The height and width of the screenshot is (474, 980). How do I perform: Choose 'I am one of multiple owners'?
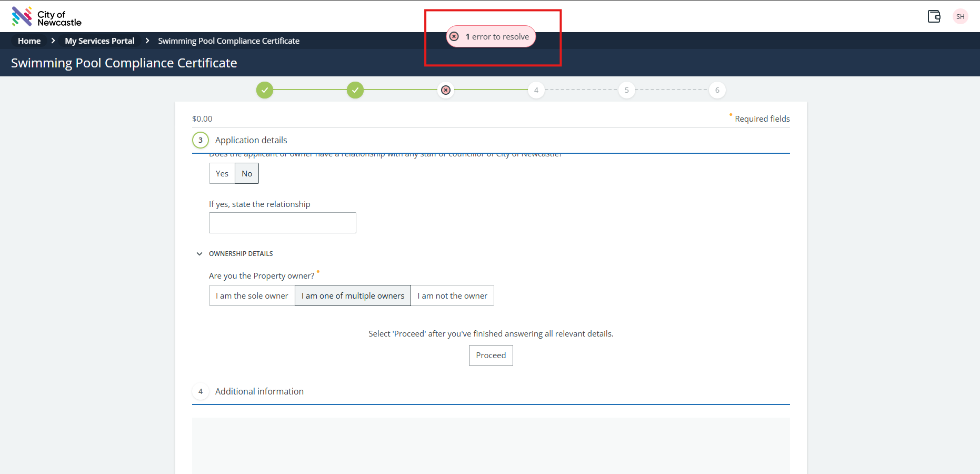[x=353, y=295]
